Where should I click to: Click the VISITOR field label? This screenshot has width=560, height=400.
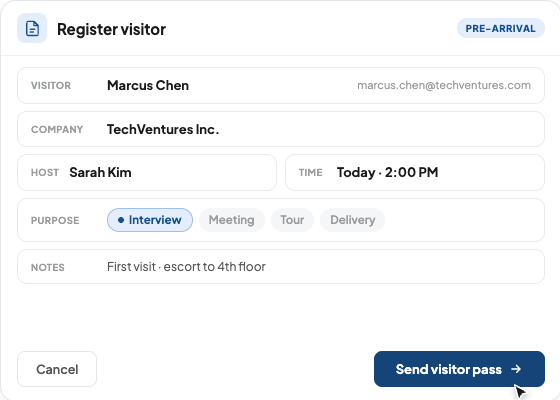(x=51, y=86)
